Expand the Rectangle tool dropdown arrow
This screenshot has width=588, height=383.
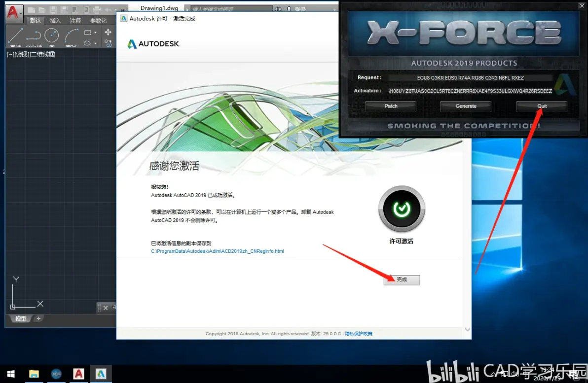(x=95, y=33)
